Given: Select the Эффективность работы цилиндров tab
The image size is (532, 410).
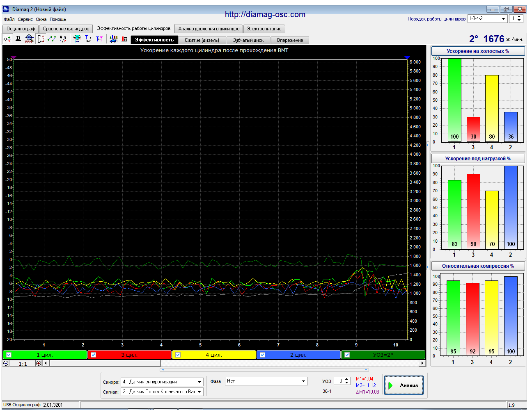Looking at the screenshot, I should pos(134,28).
